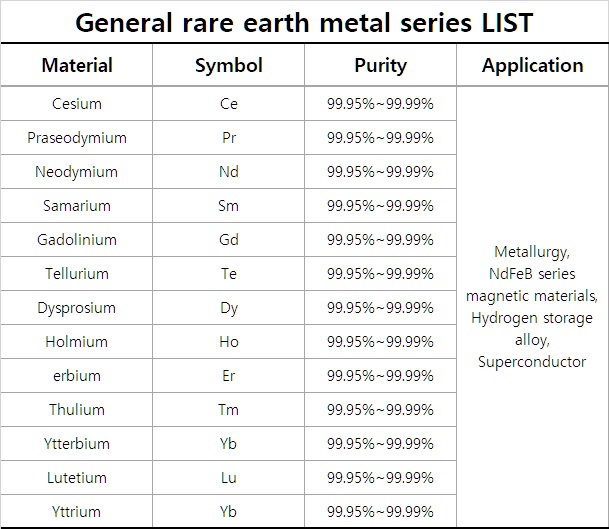
Task: Select the "Purity" column header
Action: click(380, 66)
